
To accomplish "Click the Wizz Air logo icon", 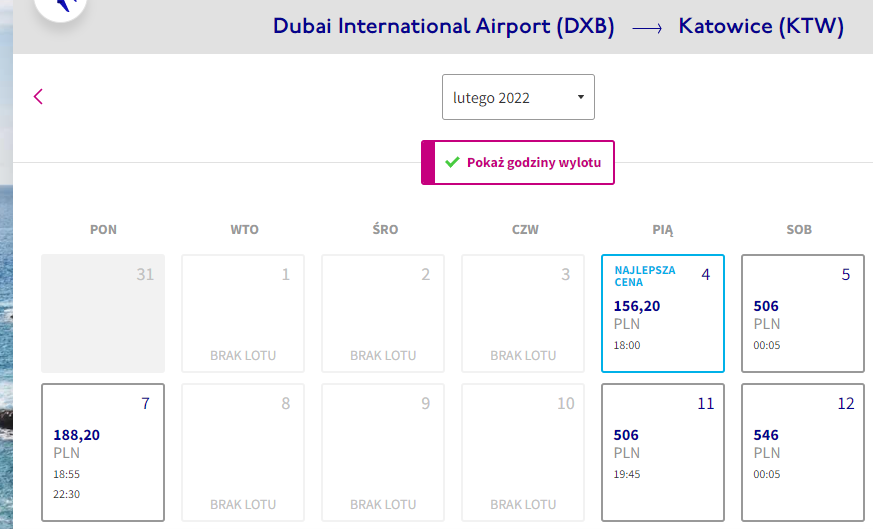I will pyautogui.click(x=61, y=6).
